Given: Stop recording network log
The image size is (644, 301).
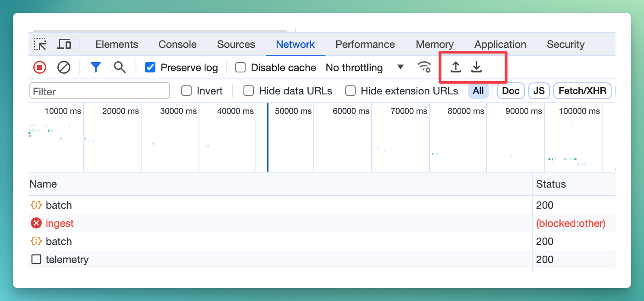Looking at the screenshot, I should click(x=40, y=67).
